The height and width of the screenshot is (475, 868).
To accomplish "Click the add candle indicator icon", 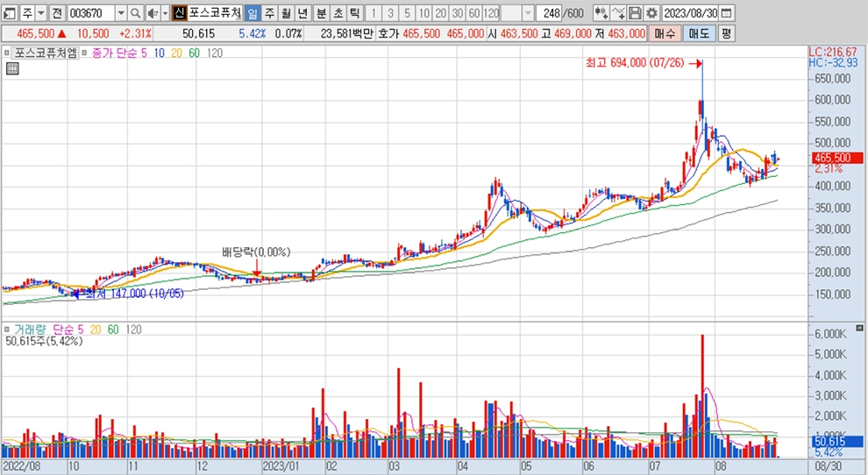I will tap(601, 13).
